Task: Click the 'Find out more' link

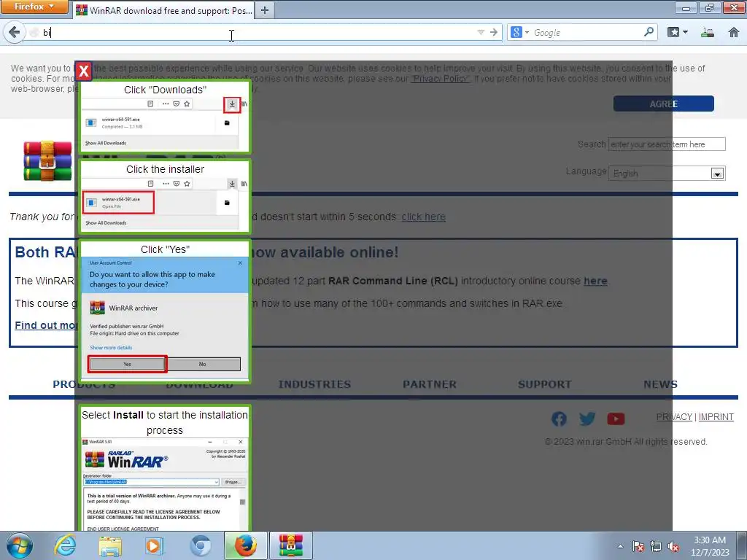Action: [46, 325]
